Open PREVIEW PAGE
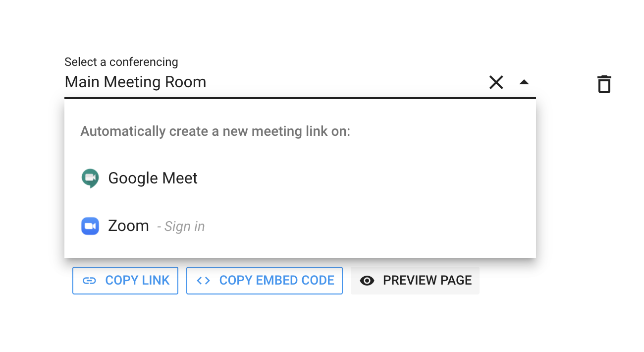The height and width of the screenshot is (352, 644). (415, 281)
